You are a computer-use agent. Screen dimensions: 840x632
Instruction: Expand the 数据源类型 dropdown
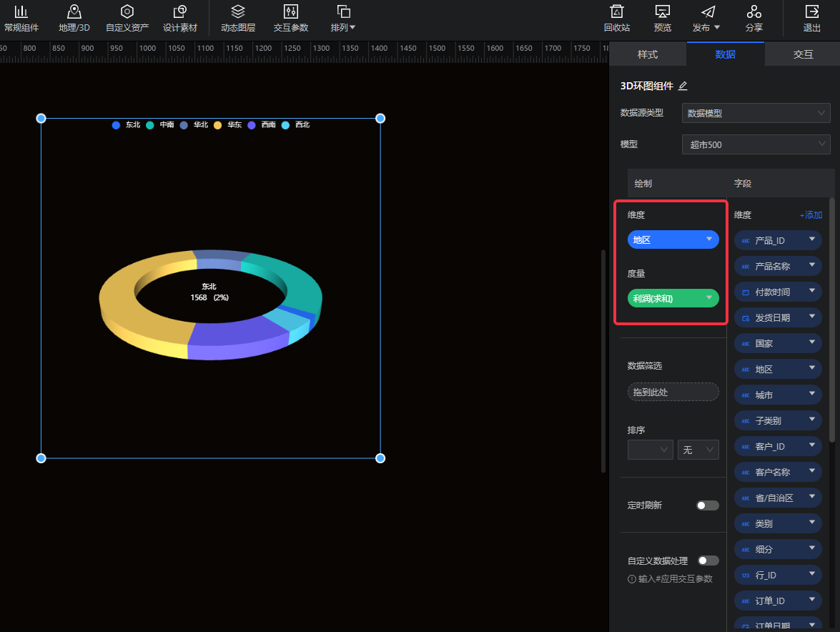(x=756, y=113)
